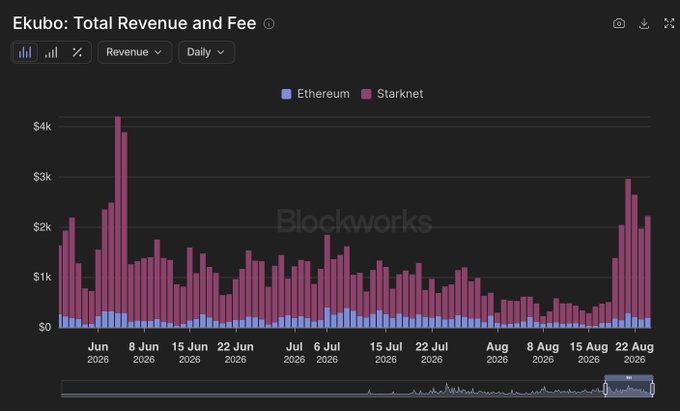Click the 15 Aug 2026 axis label
This screenshot has width=680, height=411.
click(589, 353)
